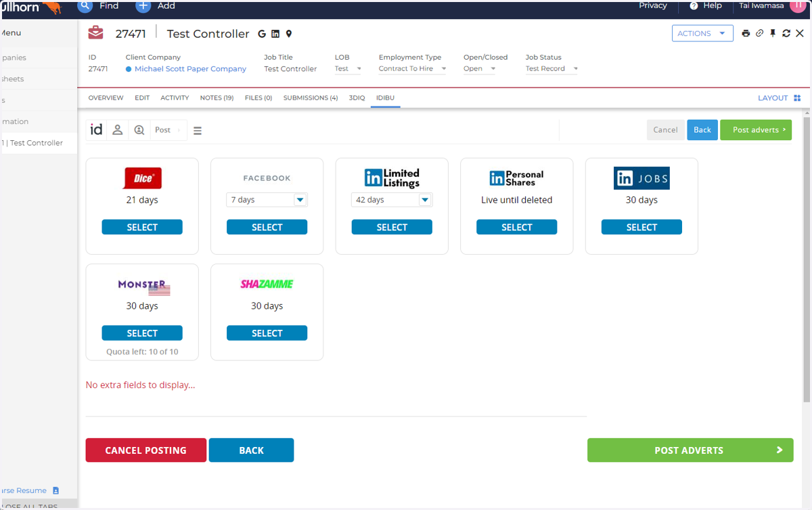Select the Dice job board
The image size is (812, 510).
coord(142,228)
